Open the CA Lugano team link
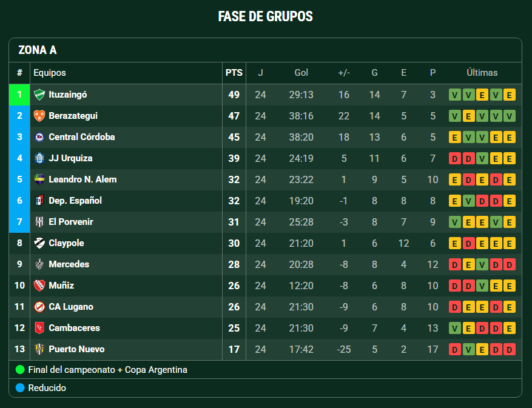532x408 pixels. pyautogui.click(x=71, y=307)
